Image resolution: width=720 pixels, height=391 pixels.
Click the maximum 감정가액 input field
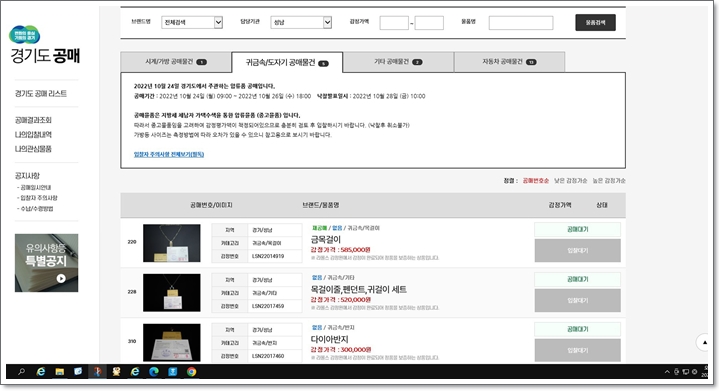coord(429,22)
